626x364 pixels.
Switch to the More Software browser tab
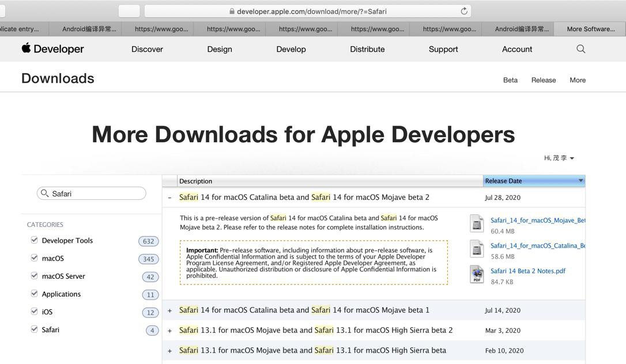[x=590, y=29]
